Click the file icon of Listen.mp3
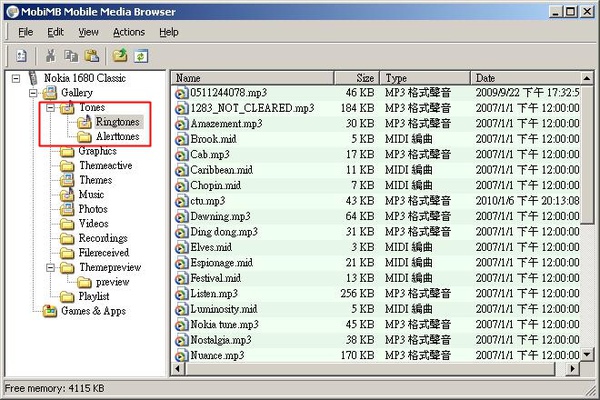600x400 pixels. (x=181, y=294)
